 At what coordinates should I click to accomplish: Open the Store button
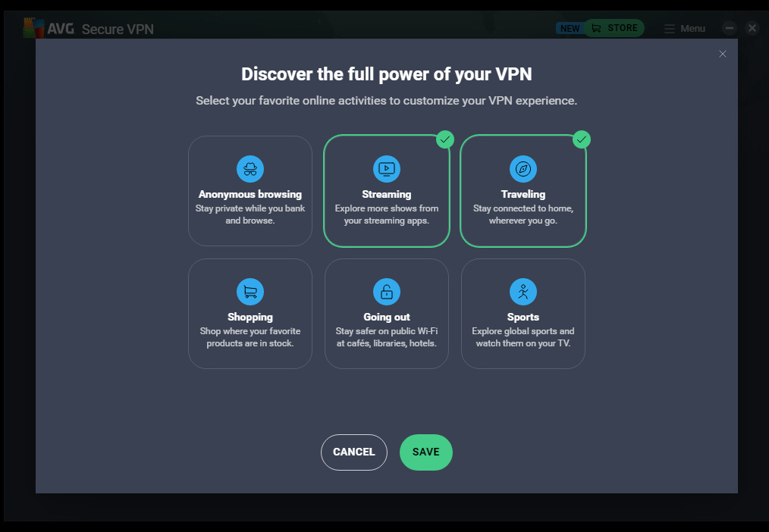[x=614, y=28]
